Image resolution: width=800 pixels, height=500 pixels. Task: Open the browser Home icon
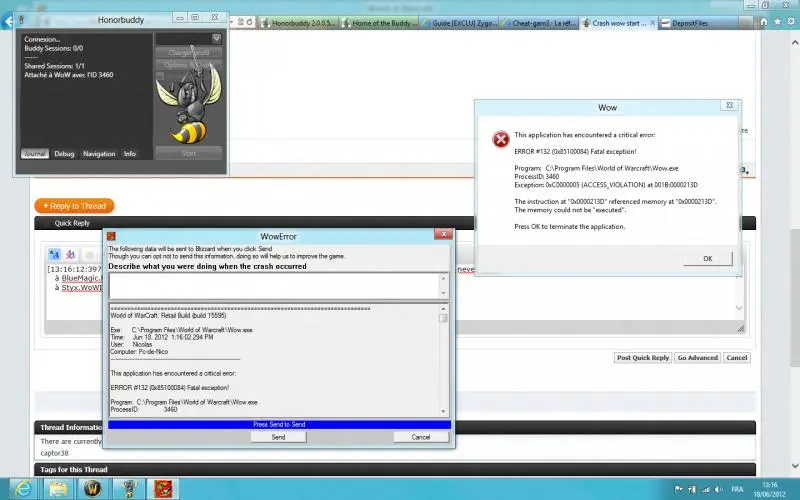[763, 21]
